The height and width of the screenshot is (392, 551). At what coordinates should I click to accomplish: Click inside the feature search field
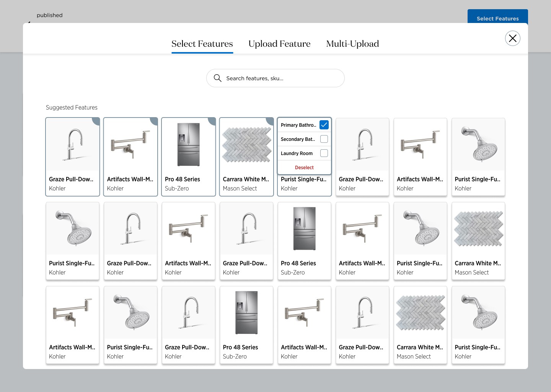click(275, 78)
